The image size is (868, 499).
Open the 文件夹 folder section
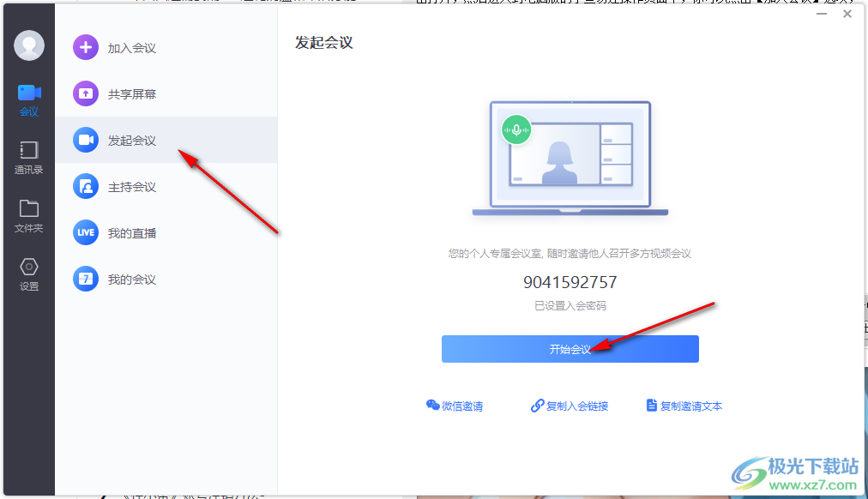29,216
